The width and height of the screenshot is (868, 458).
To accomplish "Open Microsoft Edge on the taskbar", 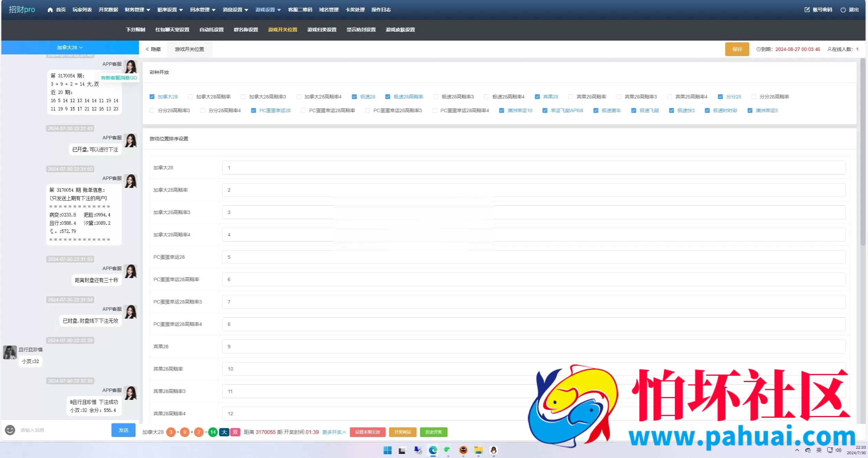I will 433,450.
